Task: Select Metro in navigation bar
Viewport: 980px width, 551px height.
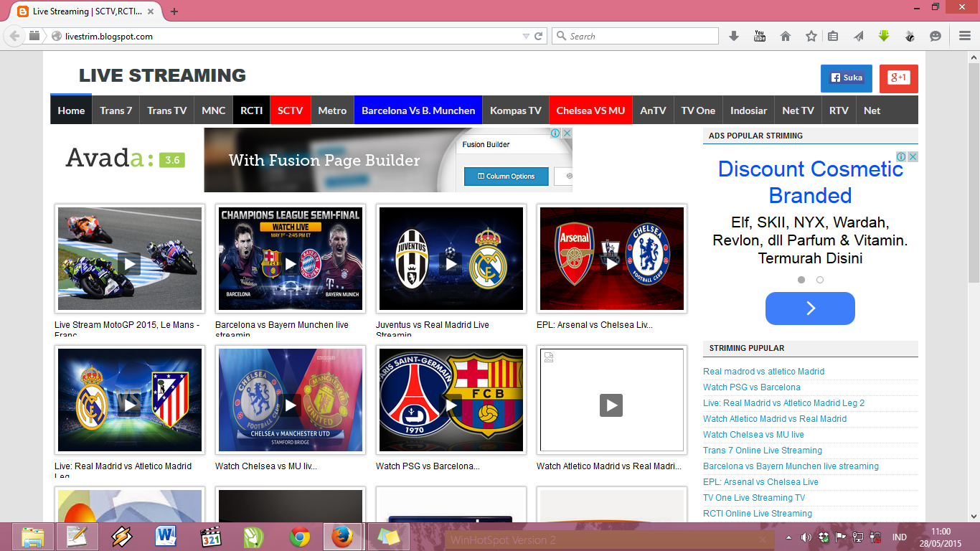Action: coord(332,110)
